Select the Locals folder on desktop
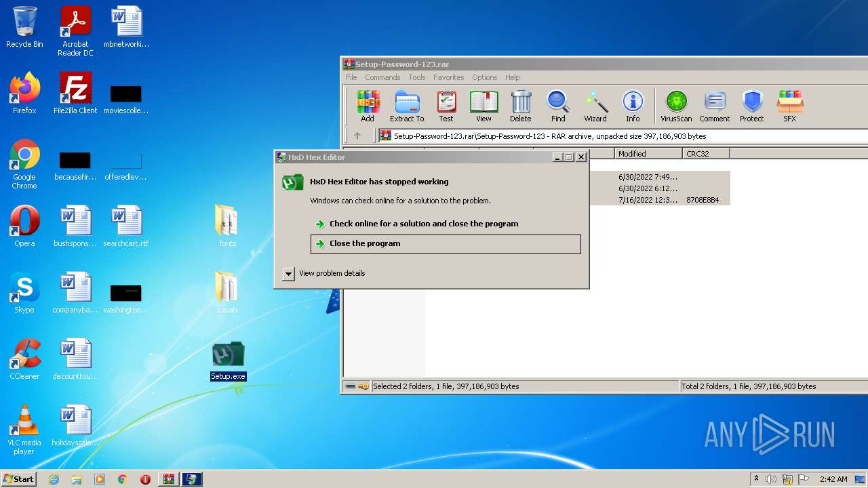868x488 pixels. 227,293
